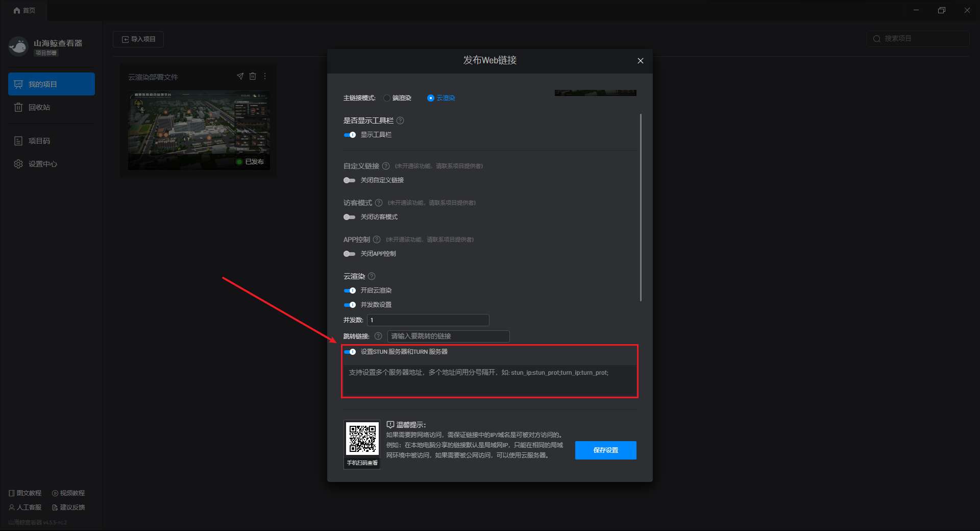
Task: Click the 保存设置 button
Action: [606, 450]
